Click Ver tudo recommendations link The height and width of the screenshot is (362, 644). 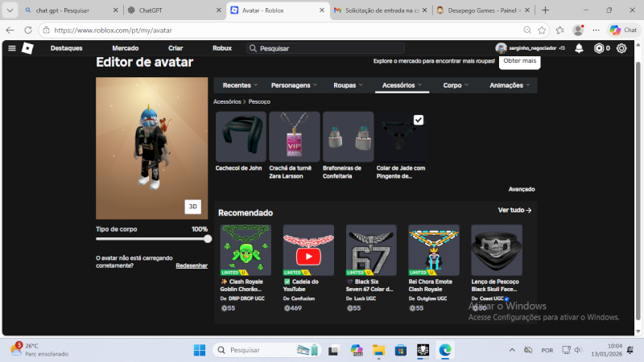[514, 210]
